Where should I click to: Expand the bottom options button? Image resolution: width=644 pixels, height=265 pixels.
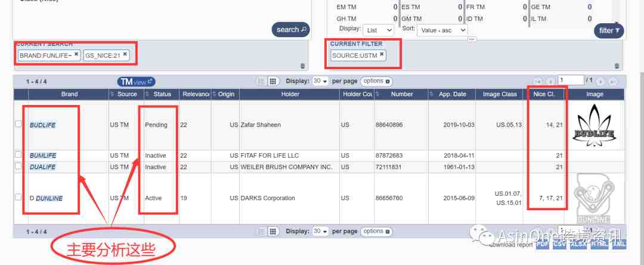click(376, 232)
